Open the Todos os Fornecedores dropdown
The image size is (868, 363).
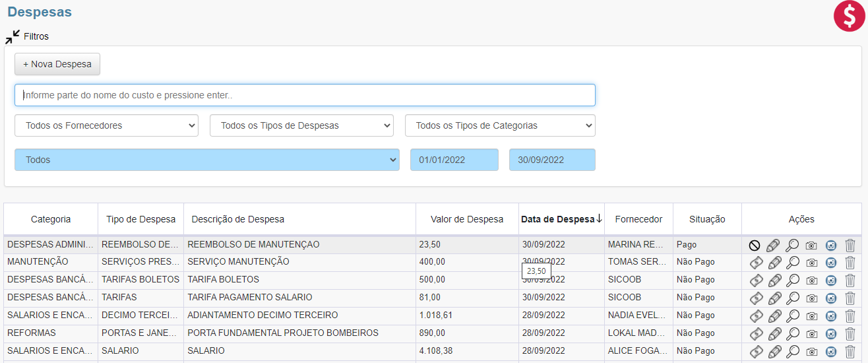[x=106, y=125]
